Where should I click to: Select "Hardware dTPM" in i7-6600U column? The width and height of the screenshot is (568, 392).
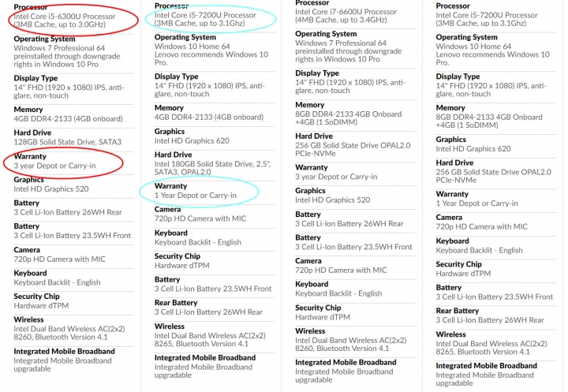tap(323, 317)
